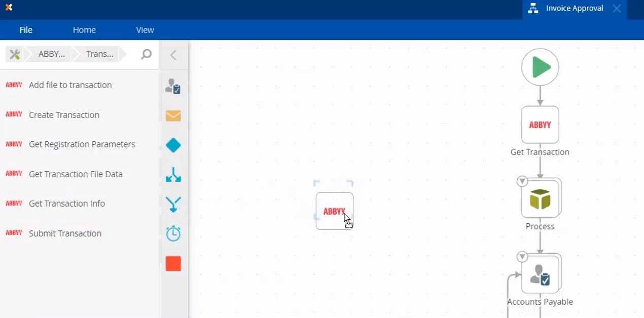Close the Invoice Approval tab
Screen dimensions: 644x318
(617, 9)
